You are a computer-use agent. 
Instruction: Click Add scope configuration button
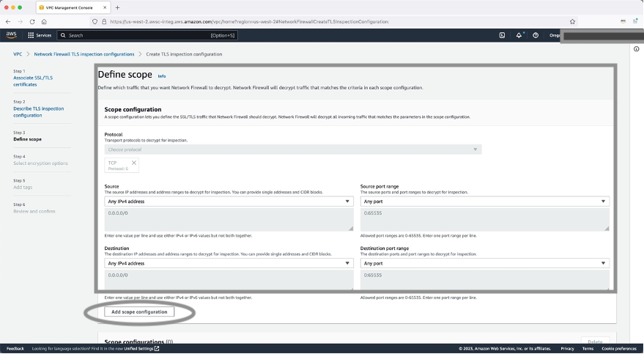pos(139,311)
